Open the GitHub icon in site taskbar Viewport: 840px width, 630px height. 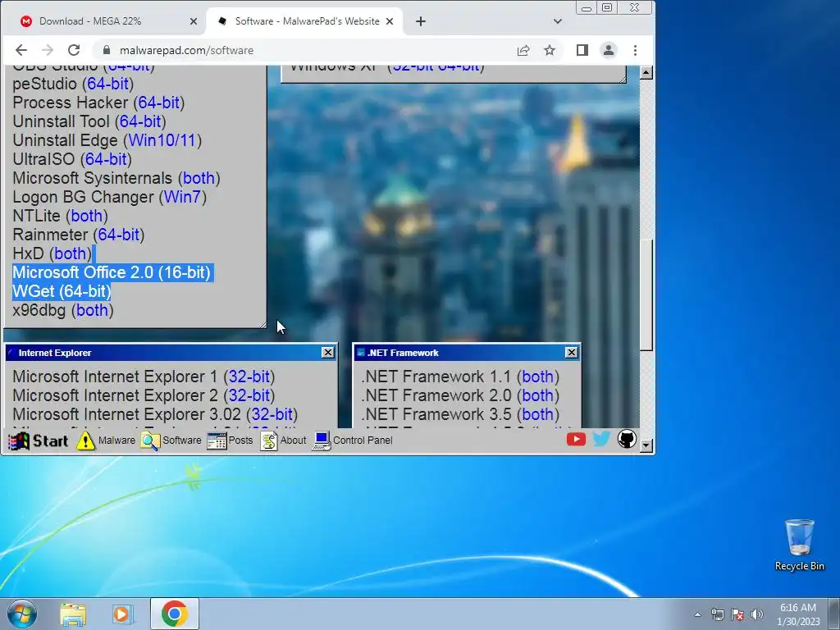click(626, 440)
